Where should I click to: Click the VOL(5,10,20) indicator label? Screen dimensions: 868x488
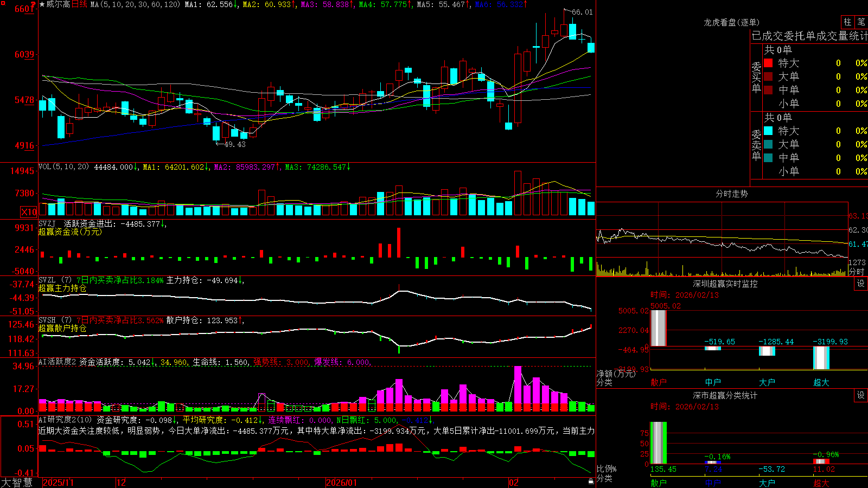point(63,167)
